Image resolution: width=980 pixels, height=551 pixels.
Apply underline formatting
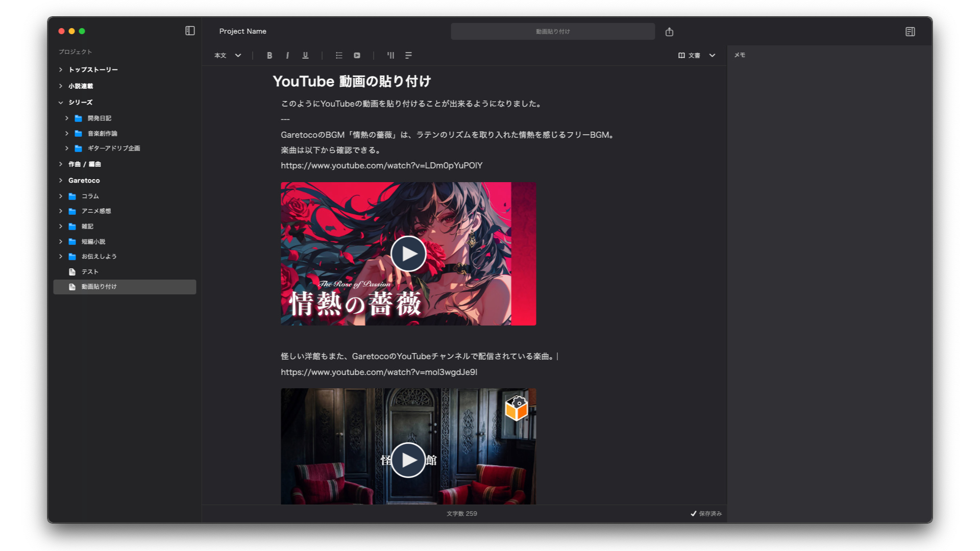[305, 55]
